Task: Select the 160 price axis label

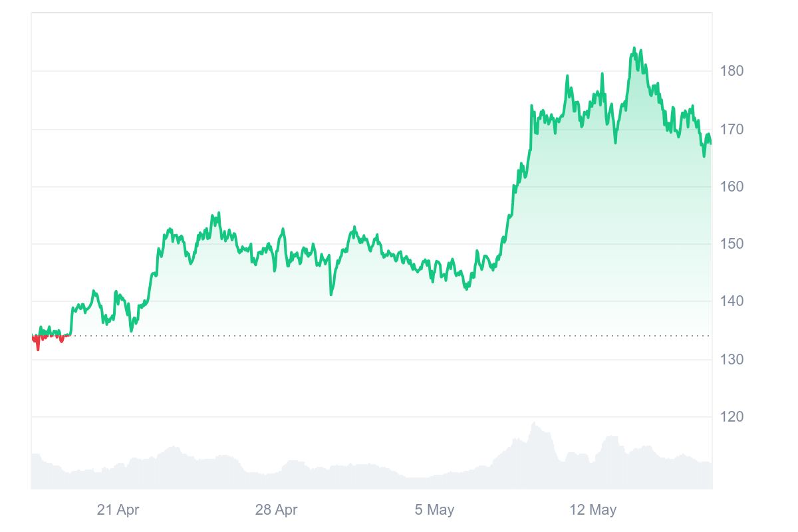Action: 731,187
